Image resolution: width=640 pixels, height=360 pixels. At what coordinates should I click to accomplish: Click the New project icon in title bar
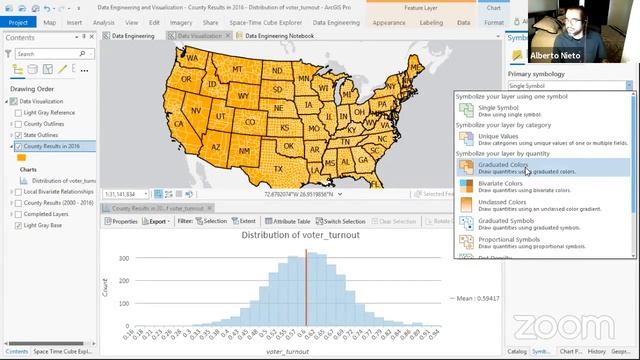click(9, 8)
